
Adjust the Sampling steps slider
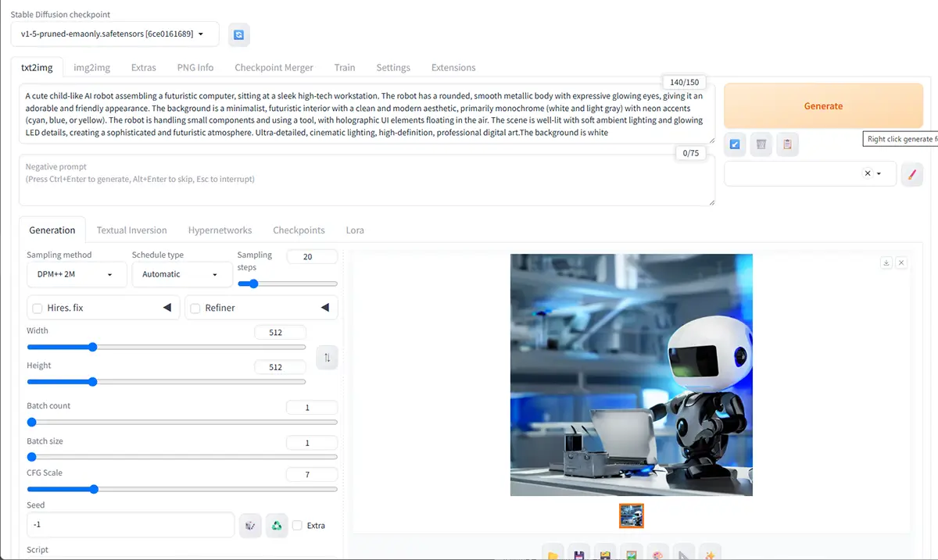tap(288, 284)
